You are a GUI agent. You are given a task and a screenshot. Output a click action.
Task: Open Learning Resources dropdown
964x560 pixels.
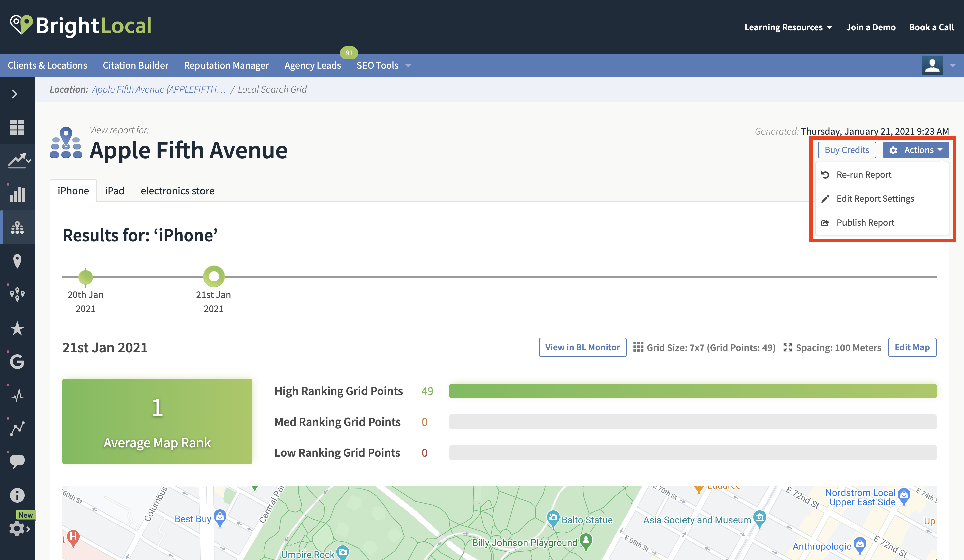coord(788,27)
